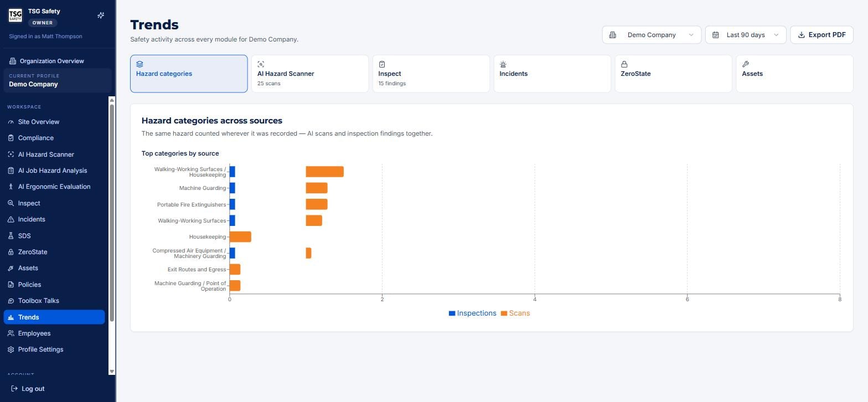Click the Log out link
The height and width of the screenshot is (402, 868).
28,389
